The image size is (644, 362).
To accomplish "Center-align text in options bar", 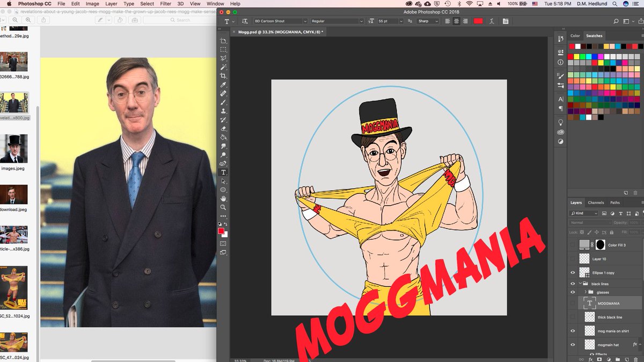I will tap(457, 21).
